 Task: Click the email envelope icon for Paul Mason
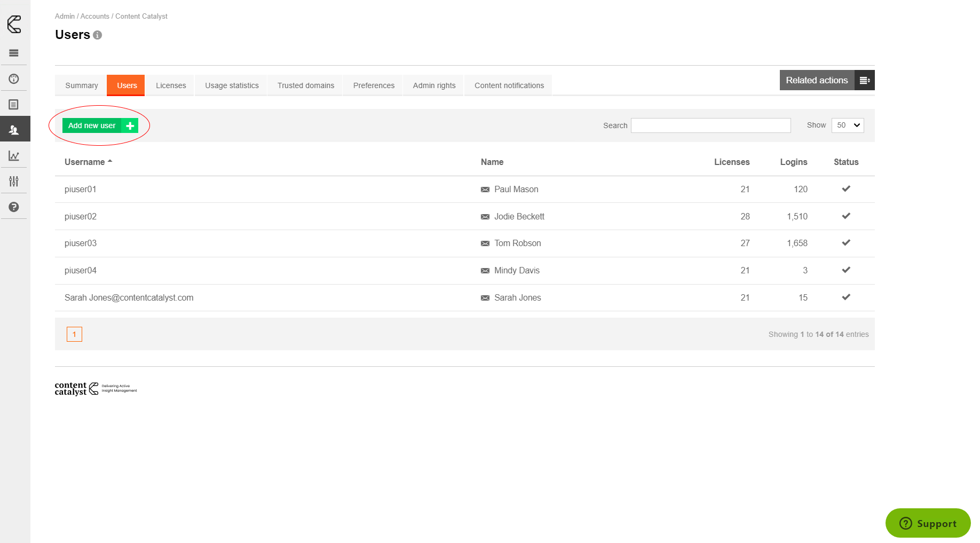pos(485,190)
